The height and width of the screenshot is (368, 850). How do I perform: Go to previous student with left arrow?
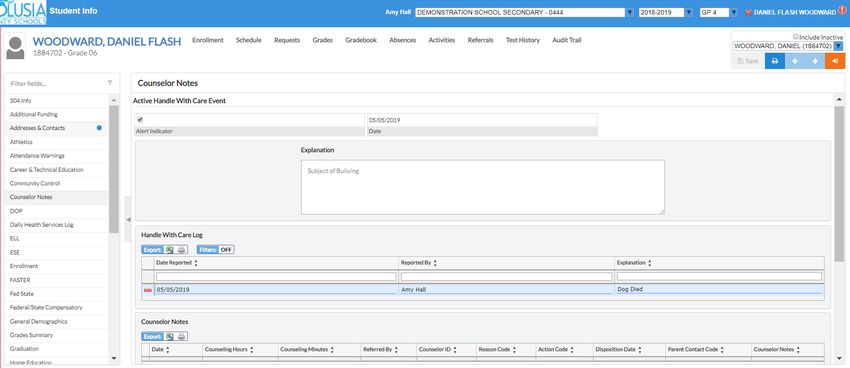point(795,61)
